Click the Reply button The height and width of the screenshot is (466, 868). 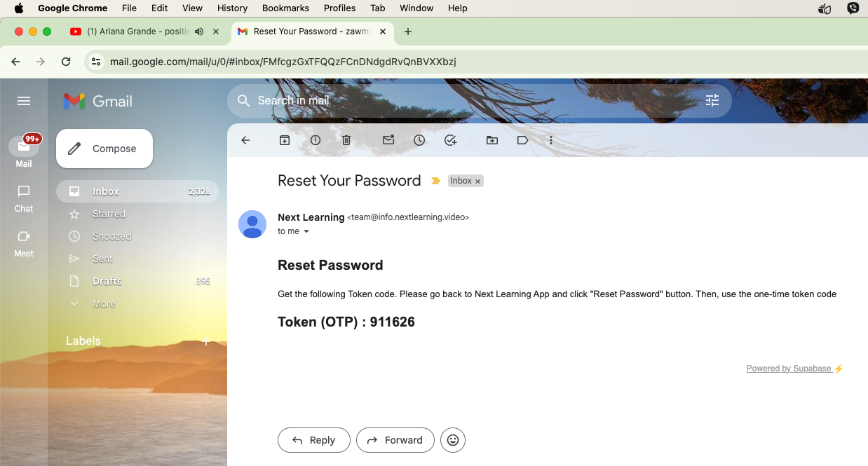pos(313,440)
